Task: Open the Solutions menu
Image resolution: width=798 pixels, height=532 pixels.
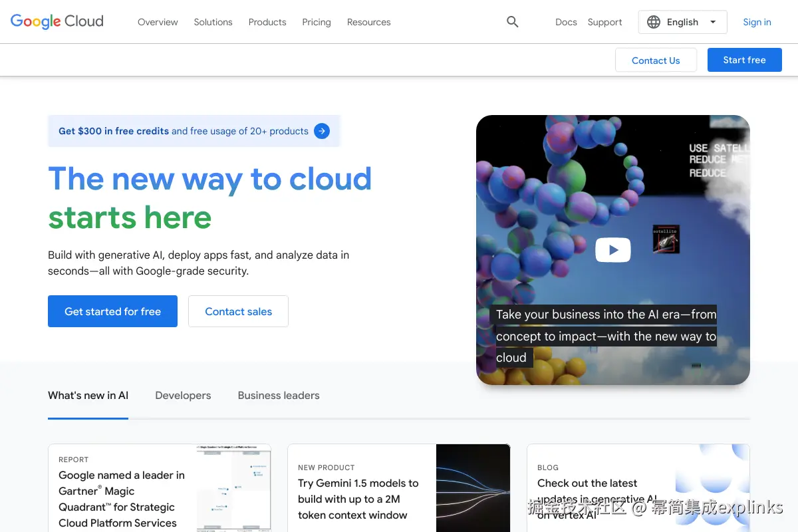Action: point(213,22)
